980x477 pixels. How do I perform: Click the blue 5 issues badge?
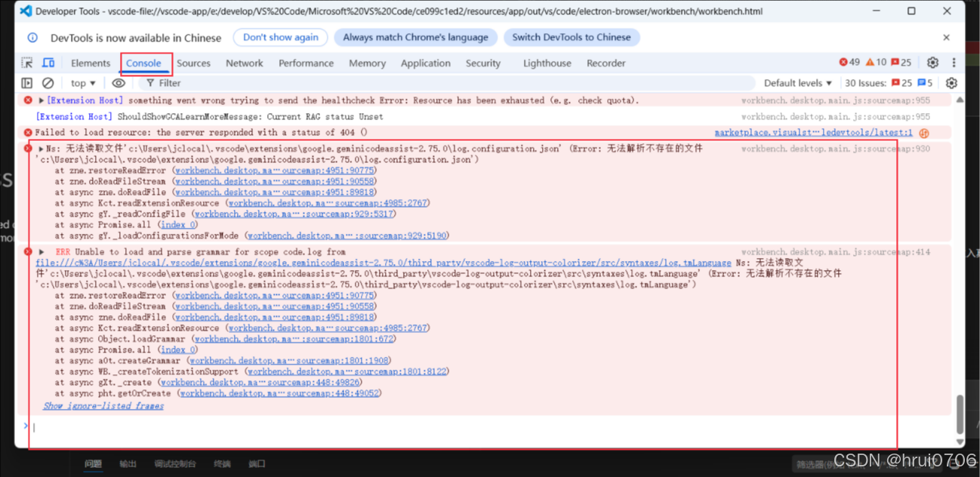[x=925, y=83]
